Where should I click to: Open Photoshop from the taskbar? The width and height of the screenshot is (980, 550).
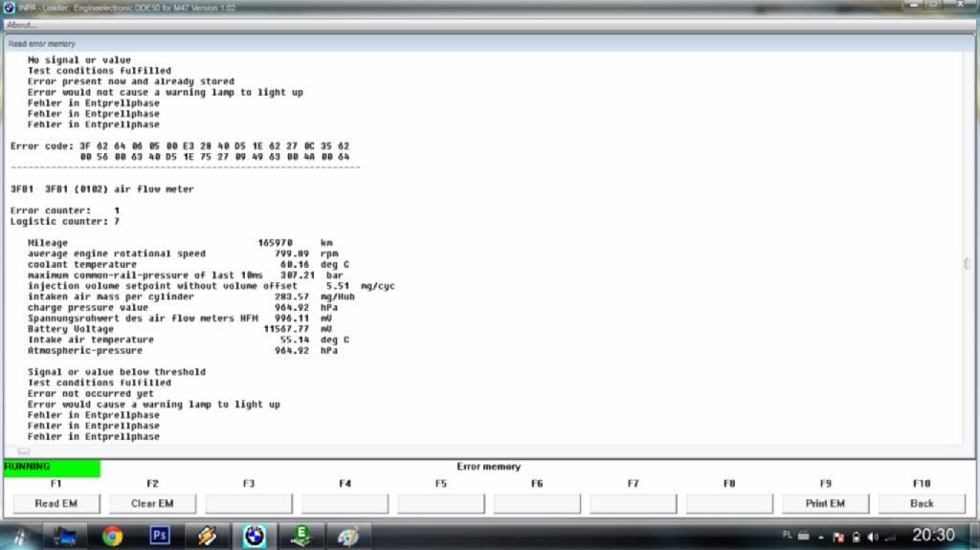tap(160, 536)
